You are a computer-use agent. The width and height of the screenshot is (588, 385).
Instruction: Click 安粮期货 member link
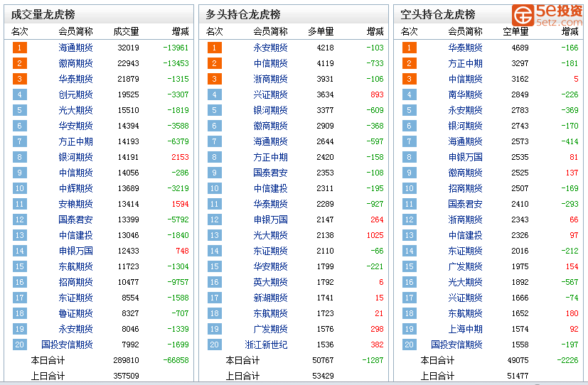point(75,204)
